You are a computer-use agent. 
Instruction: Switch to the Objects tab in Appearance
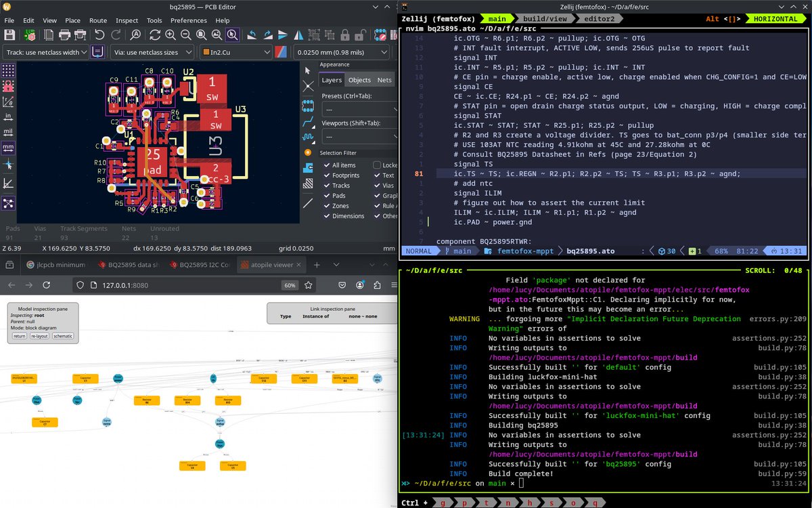click(359, 80)
